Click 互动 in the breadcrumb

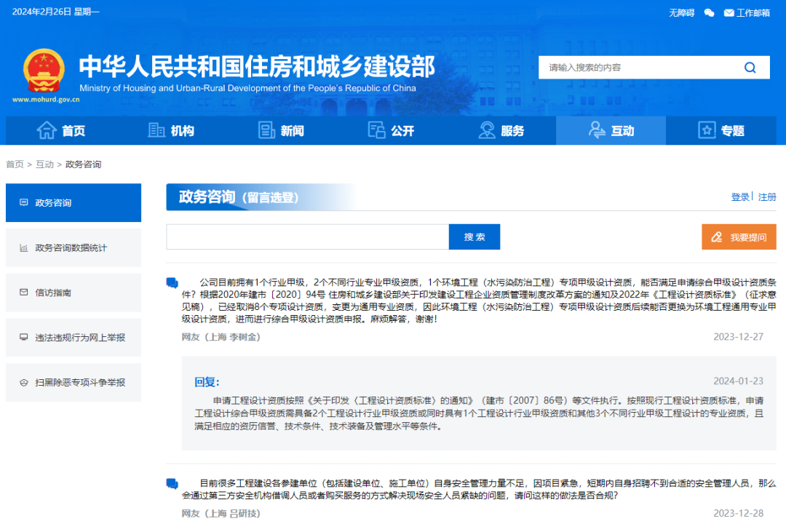pos(44,164)
